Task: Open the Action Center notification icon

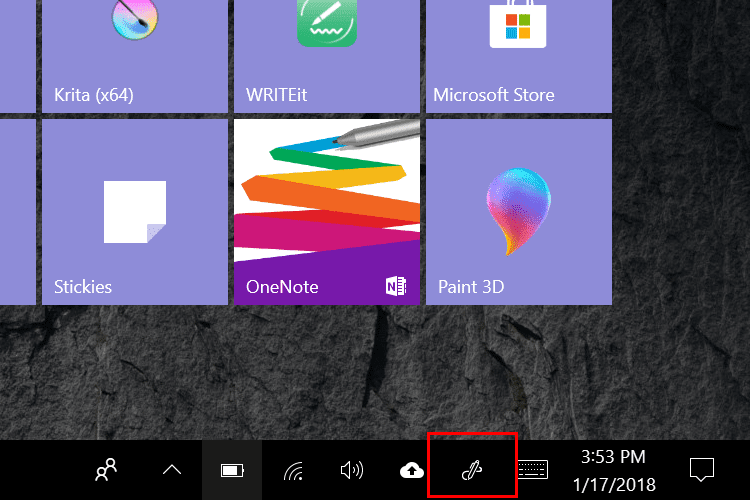Action: click(x=702, y=469)
